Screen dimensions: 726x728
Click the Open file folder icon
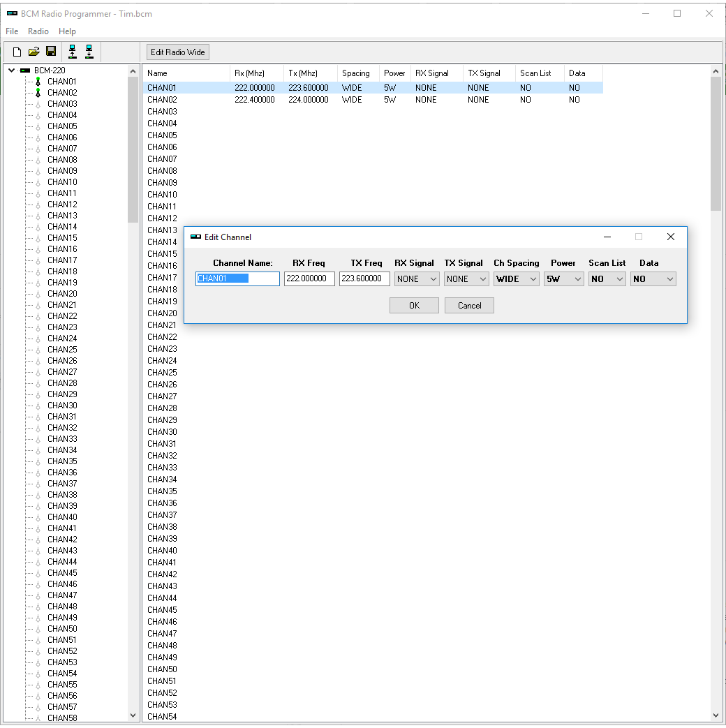pos(34,52)
